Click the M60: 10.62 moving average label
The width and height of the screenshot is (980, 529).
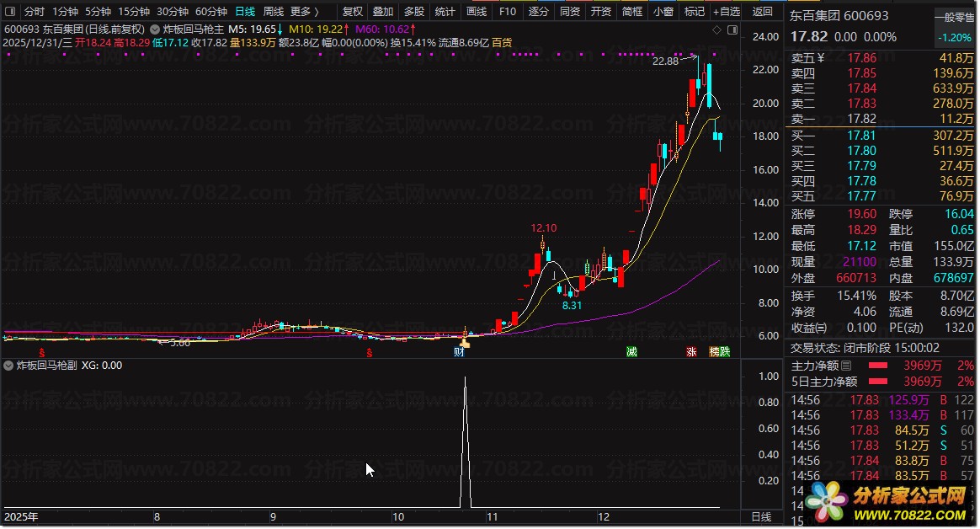tap(382, 29)
